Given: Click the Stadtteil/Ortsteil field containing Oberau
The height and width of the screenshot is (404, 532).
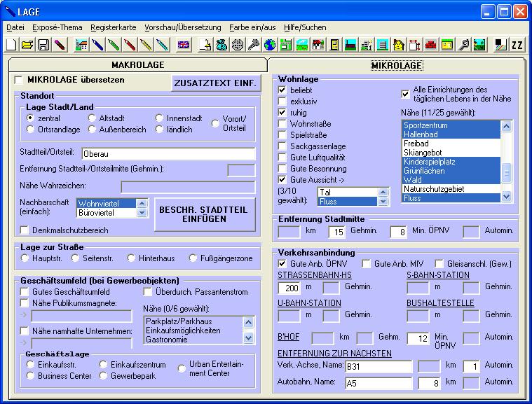Looking at the screenshot, I should click(167, 153).
